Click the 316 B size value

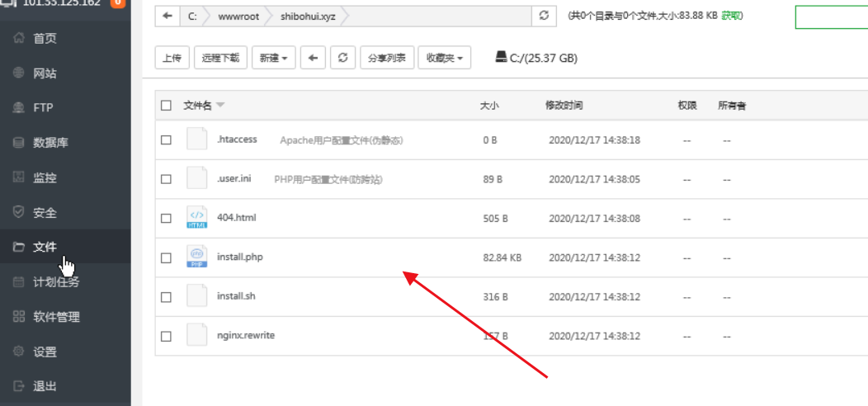(x=495, y=297)
